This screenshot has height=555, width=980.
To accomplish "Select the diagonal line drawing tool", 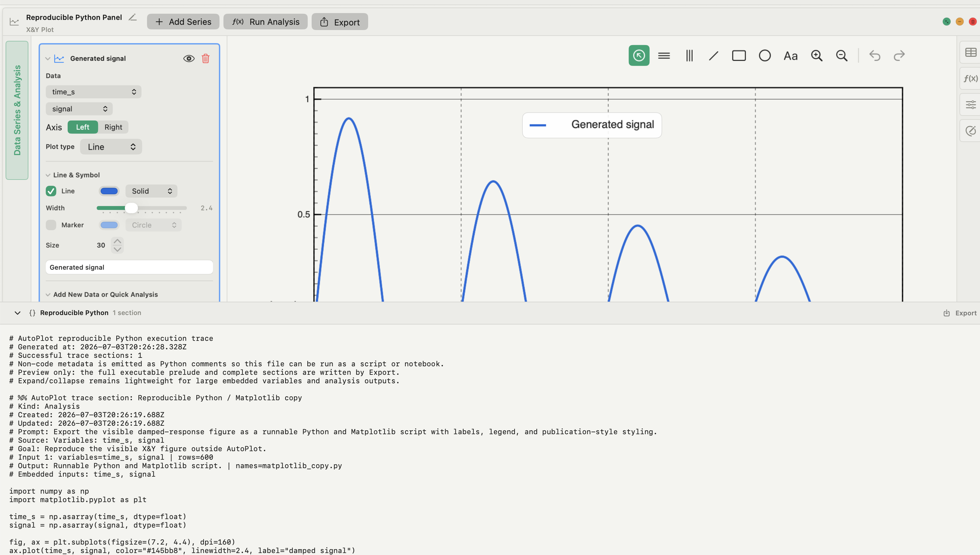I will click(713, 55).
